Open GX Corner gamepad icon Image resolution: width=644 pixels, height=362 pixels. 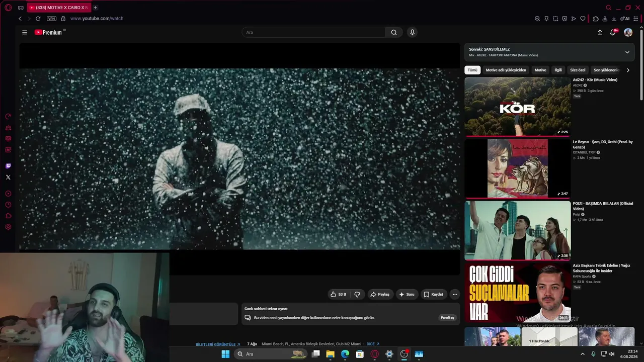click(21, 8)
